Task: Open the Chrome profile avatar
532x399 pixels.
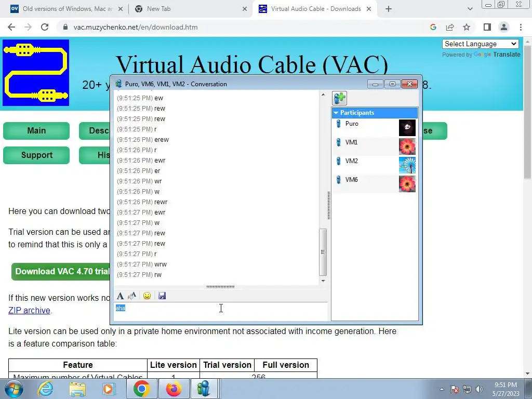Action: coord(504,27)
